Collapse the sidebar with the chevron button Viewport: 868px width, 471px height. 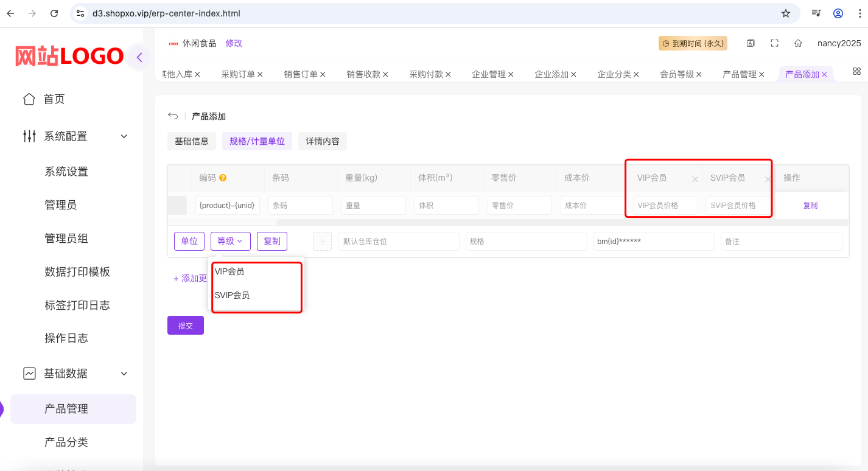(x=139, y=58)
